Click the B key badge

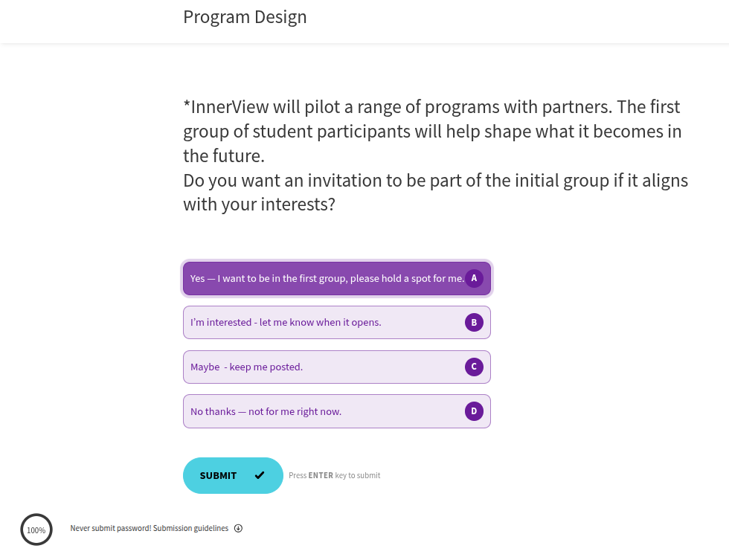click(474, 322)
